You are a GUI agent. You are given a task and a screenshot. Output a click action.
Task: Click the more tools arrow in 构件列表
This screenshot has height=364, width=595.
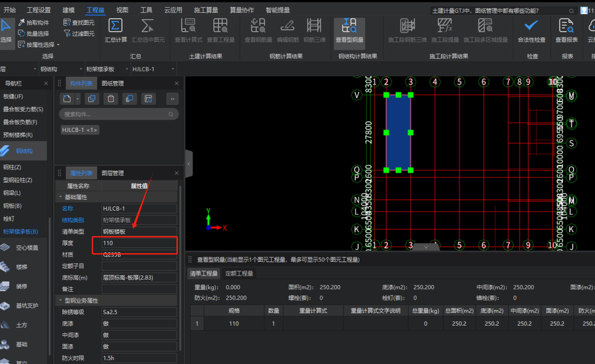(x=172, y=99)
